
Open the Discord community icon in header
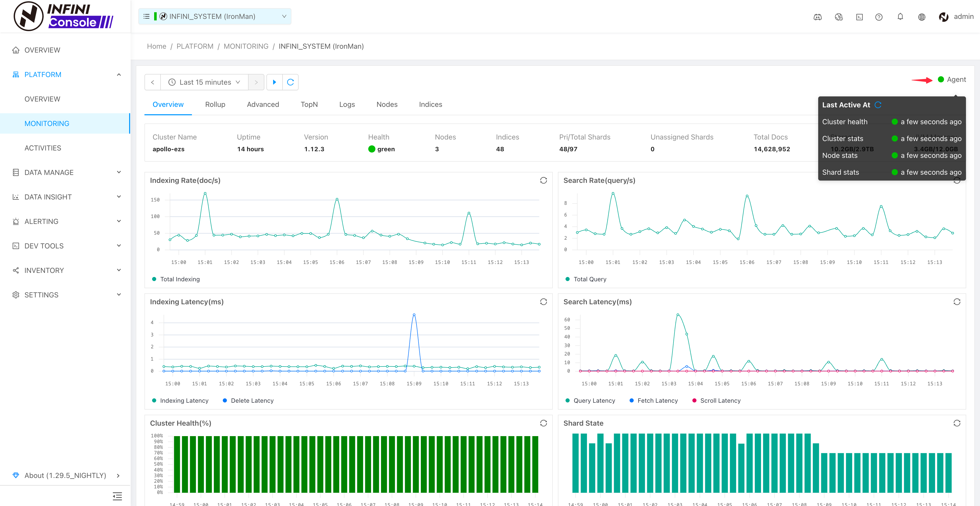[x=817, y=17]
